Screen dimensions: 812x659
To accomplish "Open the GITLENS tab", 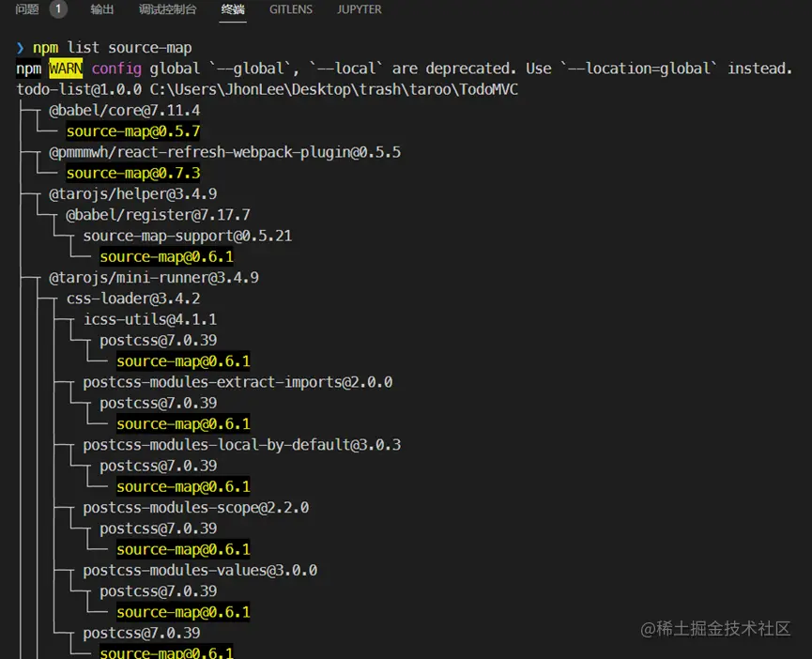I will click(x=290, y=9).
